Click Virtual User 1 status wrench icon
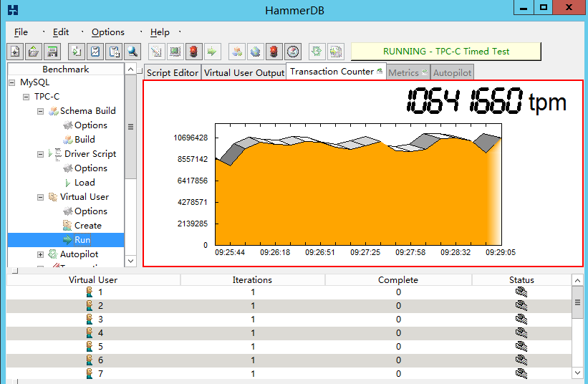 [521, 292]
